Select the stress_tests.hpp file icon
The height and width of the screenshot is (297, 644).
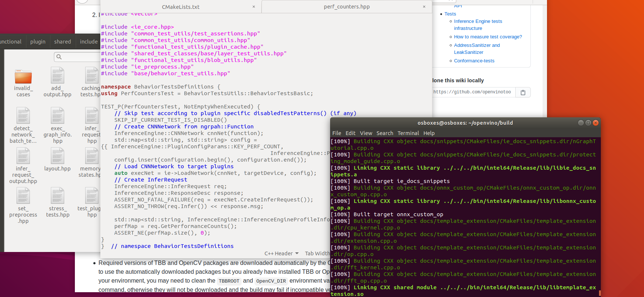pyautogui.click(x=58, y=196)
